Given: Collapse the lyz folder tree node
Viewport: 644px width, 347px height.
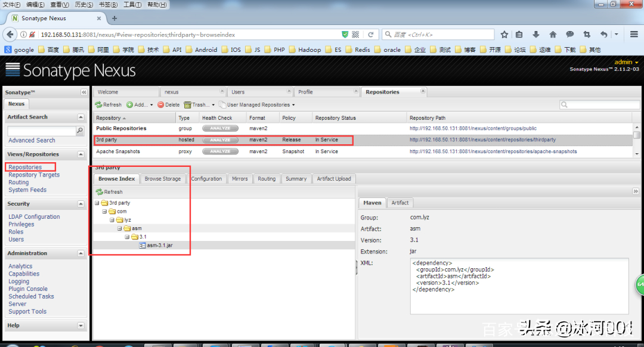Looking at the screenshot, I should click(112, 220).
